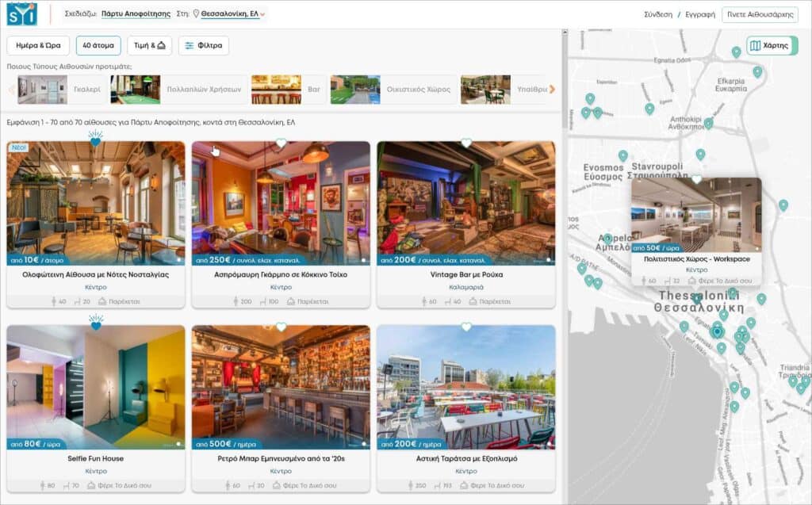This screenshot has height=505, width=812.
Task: Favorite the Αστική Ταράτσα με Εξοπλισμό venue
Action: click(x=466, y=327)
